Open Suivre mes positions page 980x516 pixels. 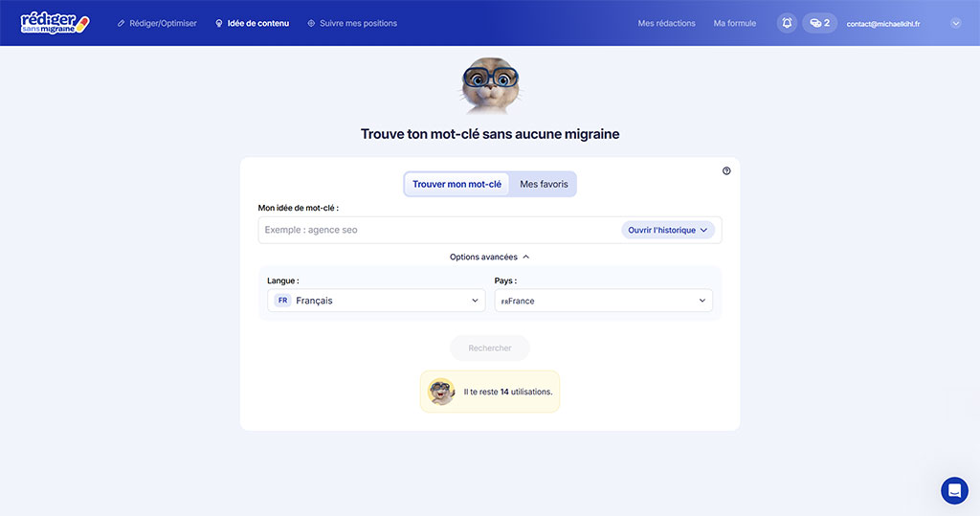pos(352,23)
